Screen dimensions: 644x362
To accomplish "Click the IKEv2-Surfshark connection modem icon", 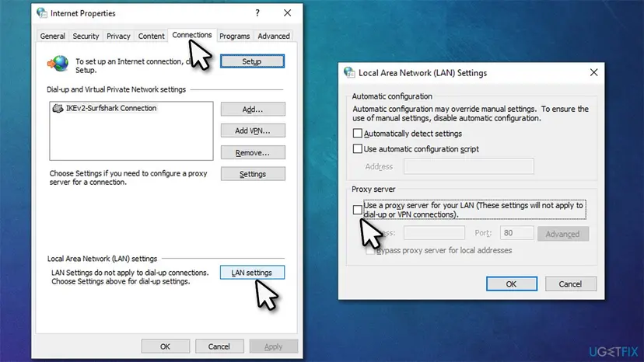I will click(x=58, y=108).
